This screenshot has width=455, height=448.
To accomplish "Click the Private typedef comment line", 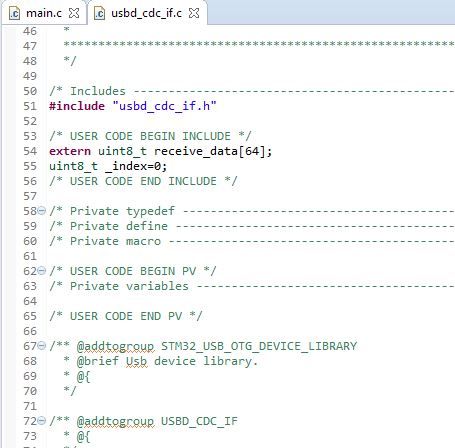I will [x=252, y=211].
